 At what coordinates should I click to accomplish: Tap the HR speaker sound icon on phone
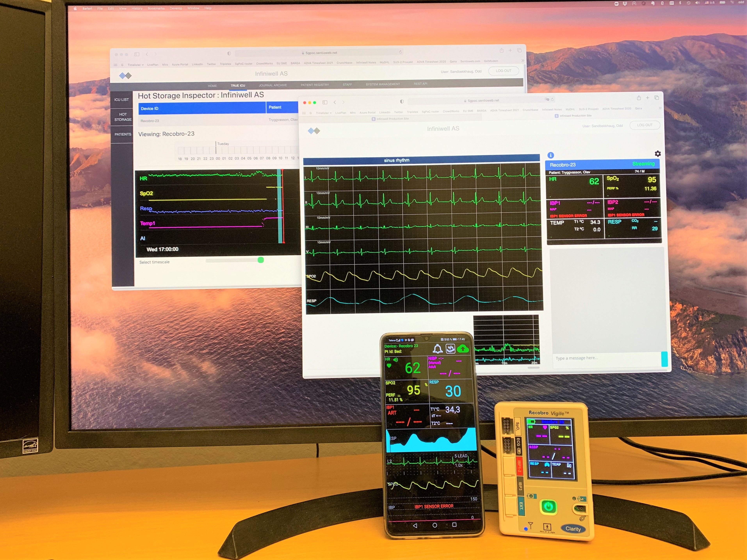click(x=395, y=360)
